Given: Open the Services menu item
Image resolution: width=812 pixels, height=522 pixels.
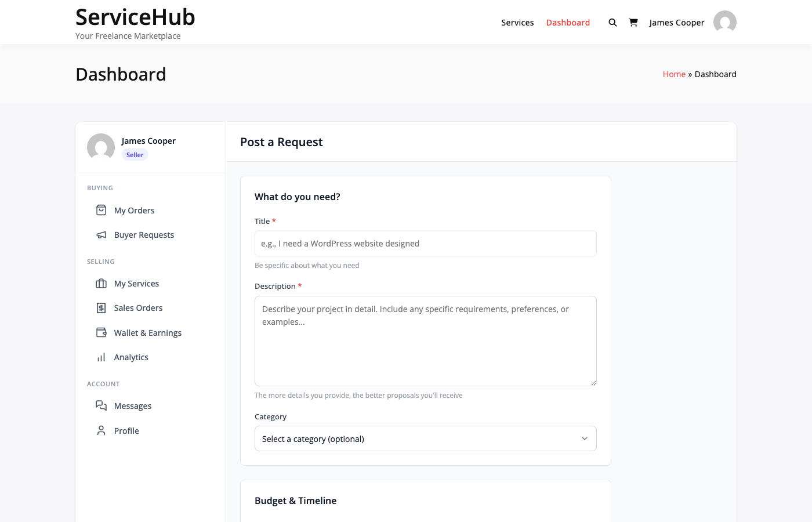Looking at the screenshot, I should (517, 23).
